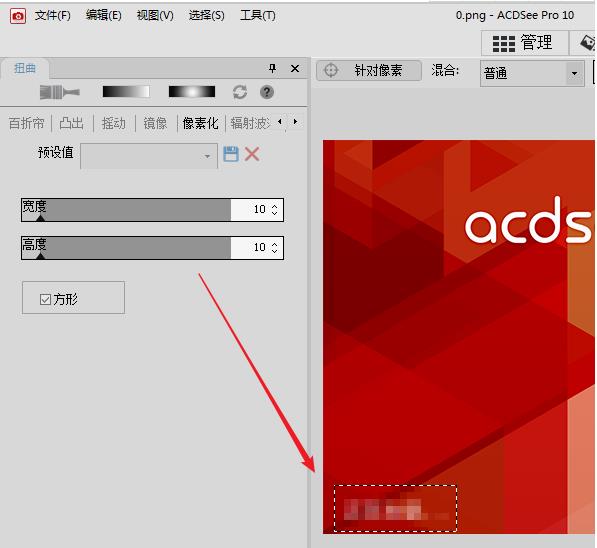Click the 针对像素 button
Viewport: 597px width, 548px height.
coord(369,70)
